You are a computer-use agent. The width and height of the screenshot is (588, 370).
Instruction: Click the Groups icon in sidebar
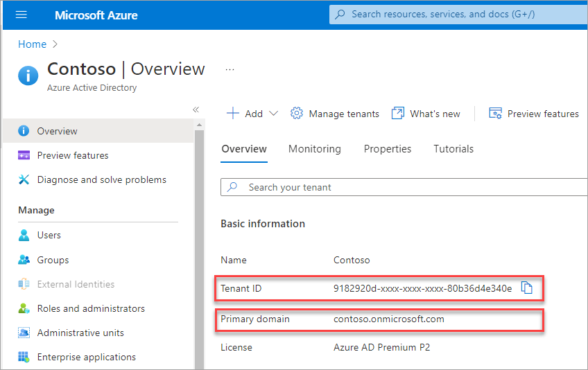tap(24, 260)
